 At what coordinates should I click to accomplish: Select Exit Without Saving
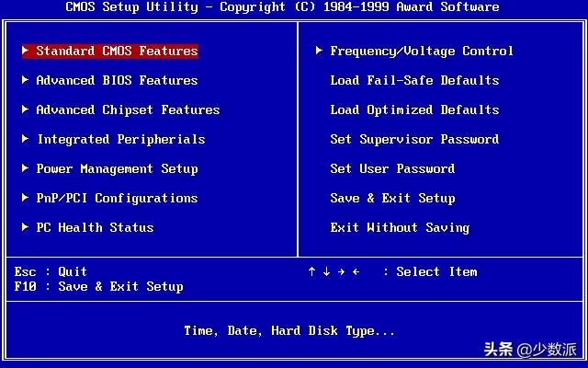pos(400,227)
